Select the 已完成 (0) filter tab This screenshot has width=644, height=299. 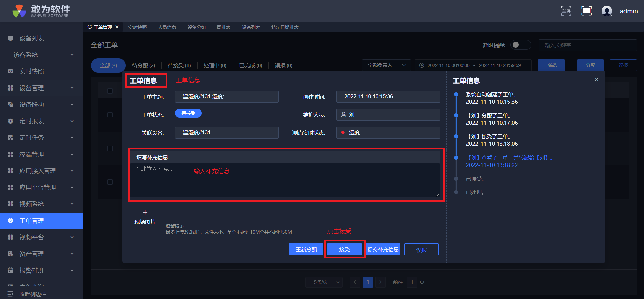click(251, 66)
